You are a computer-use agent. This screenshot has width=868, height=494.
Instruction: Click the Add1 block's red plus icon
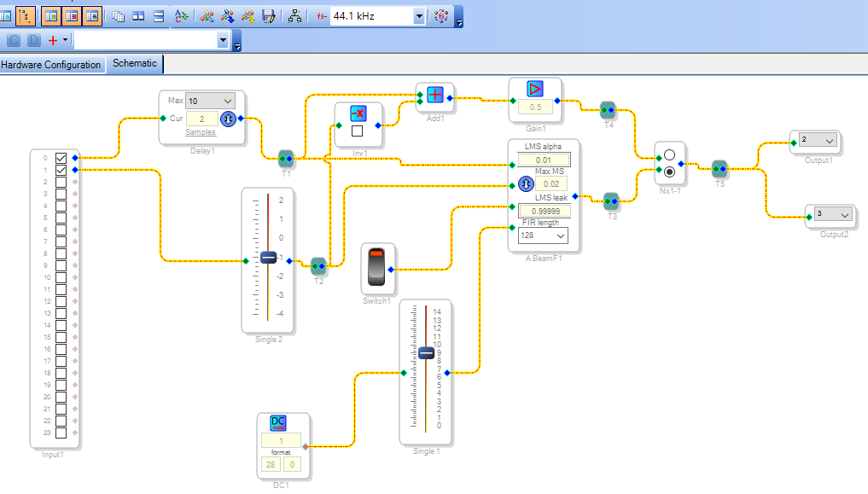click(x=435, y=95)
